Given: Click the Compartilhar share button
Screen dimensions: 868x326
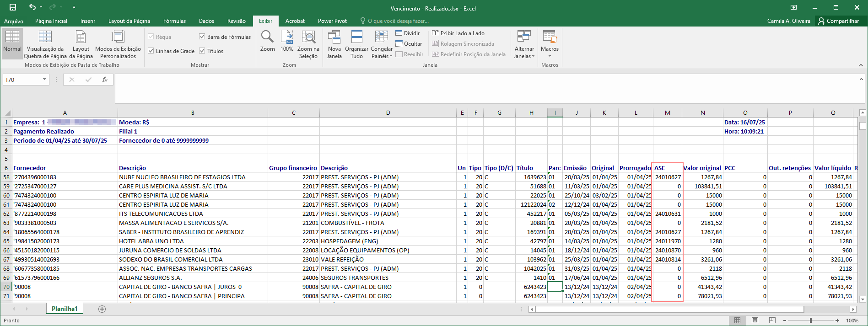Looking at the screenshot, I should (x=839, y=21).
